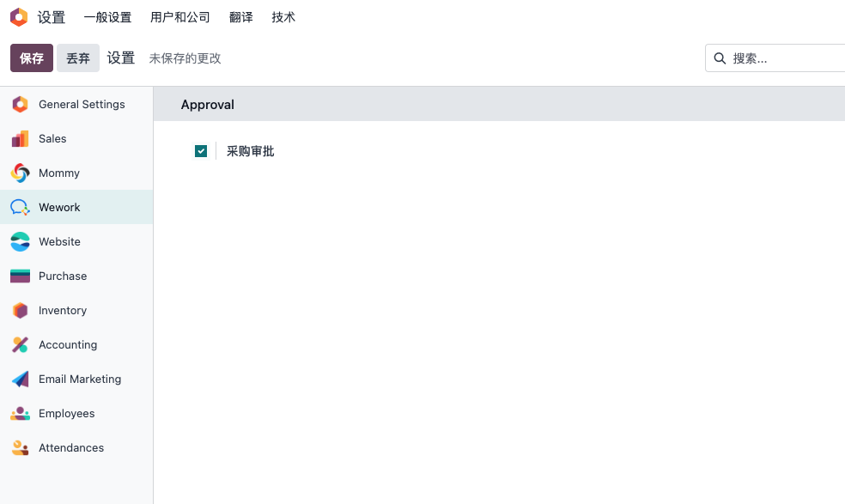Click the Accounting icon in sidebar
The image size is (845, 504).
20,344
